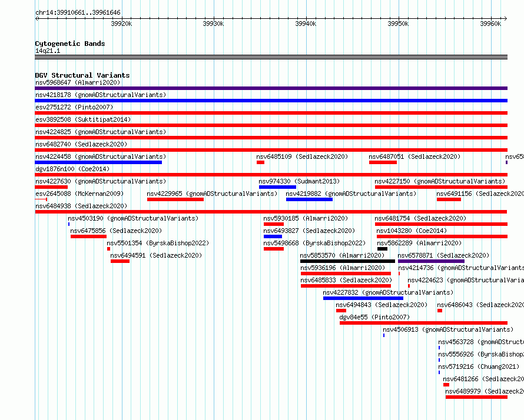The height and width of the screenshot is (420, 524).
Task: Select the nsv6482740 (Sedlazeck2020) label
Action: (81, 144)
